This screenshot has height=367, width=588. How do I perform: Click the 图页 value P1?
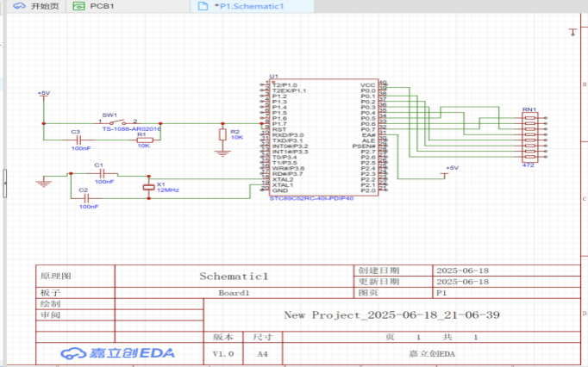click(x=441, y=293)
